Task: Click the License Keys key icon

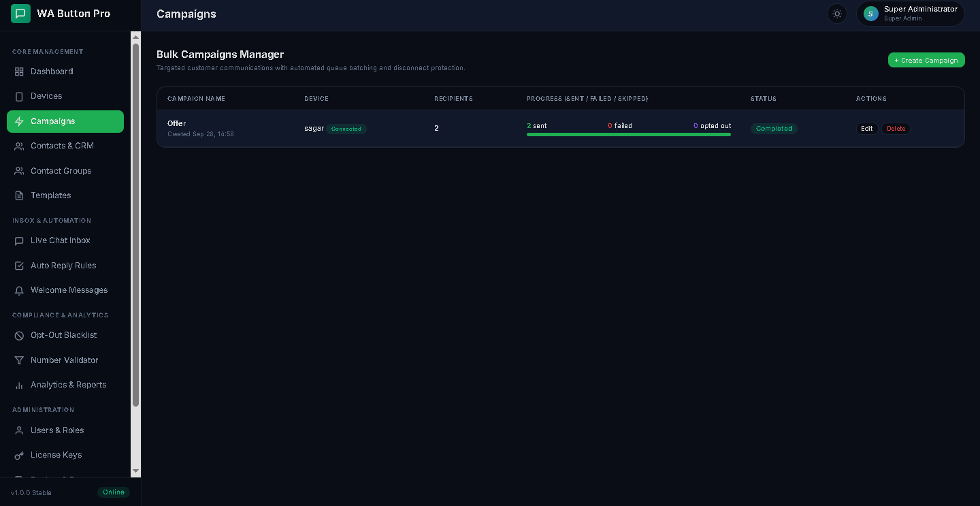Action: (x=19, y=455)
